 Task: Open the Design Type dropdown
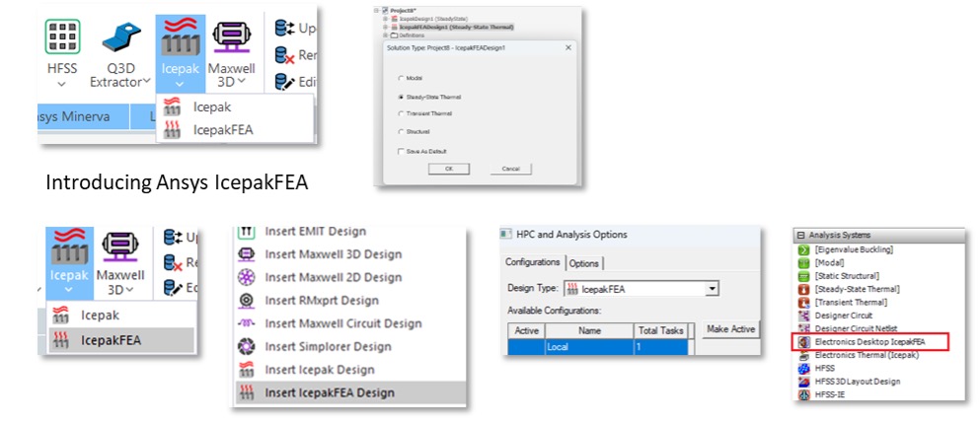(x=712, y=289)
